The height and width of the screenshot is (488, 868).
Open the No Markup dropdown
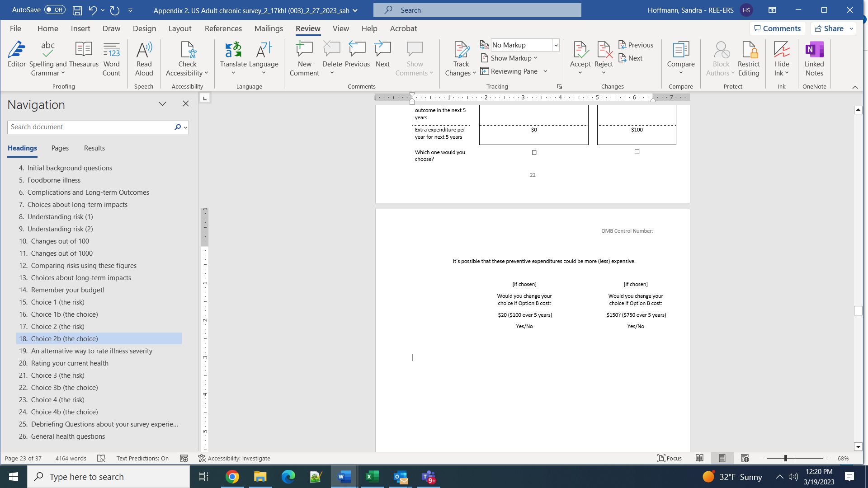pyautogui.click(x=556, y=45)
